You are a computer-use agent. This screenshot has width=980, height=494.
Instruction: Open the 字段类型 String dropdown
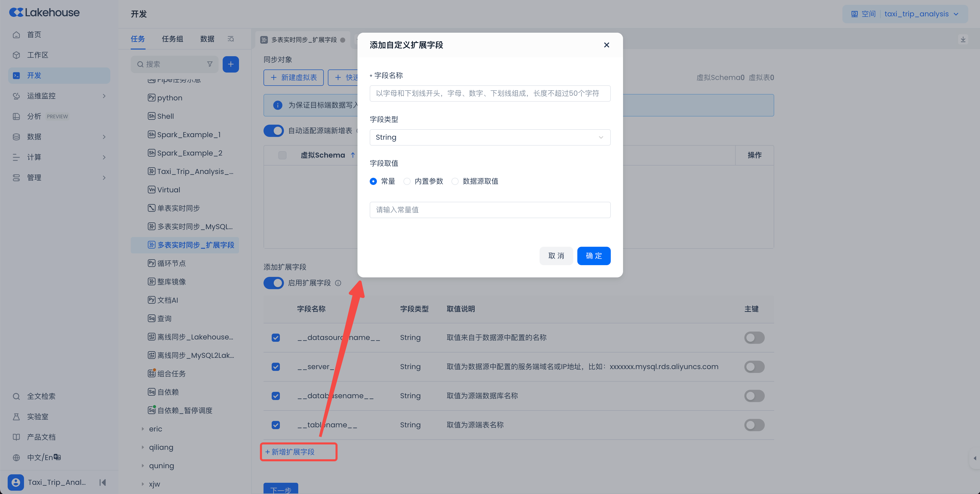point(490,137)
